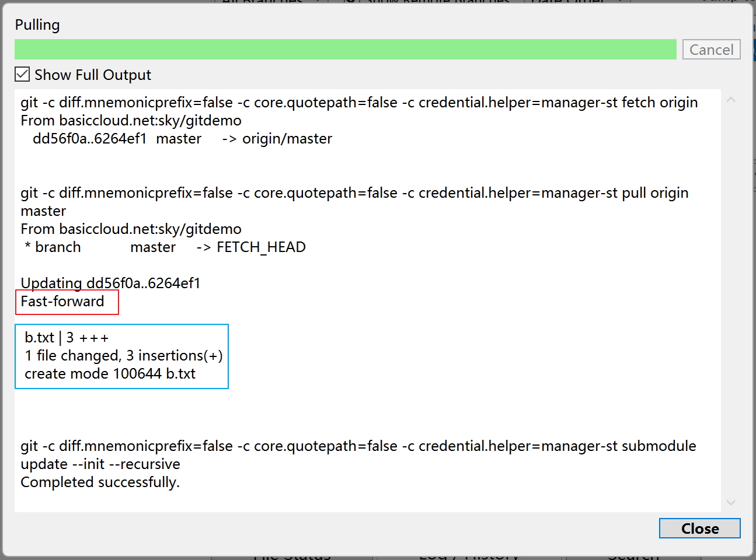The height and width of the screenshot is (560, 756).
Task: Click the Pulling dialog title text
Action: click(37, 25)
